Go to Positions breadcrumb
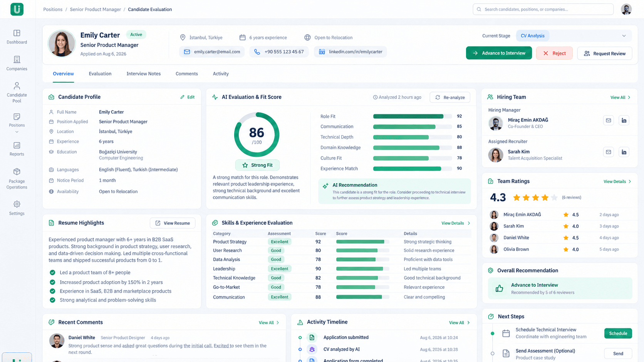 [x=53, y=9]
